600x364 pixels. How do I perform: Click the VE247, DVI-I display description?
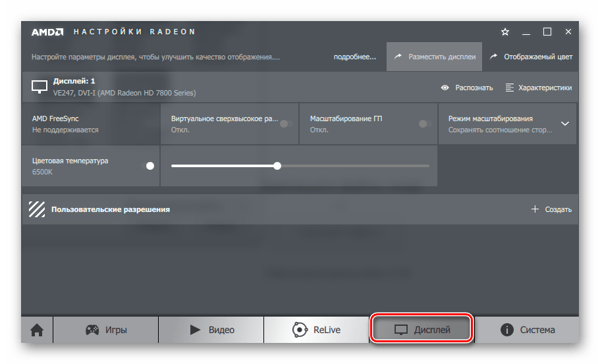point(124,93)
